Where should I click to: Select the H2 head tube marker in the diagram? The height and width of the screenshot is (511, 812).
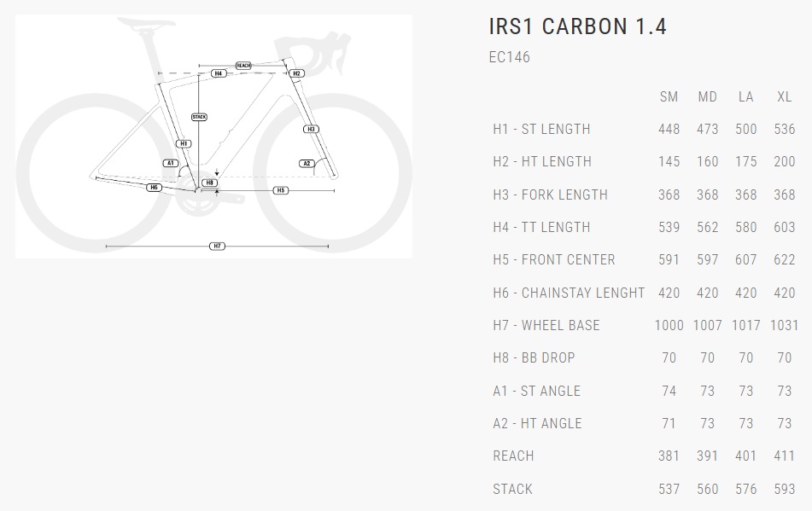(296, 73)
